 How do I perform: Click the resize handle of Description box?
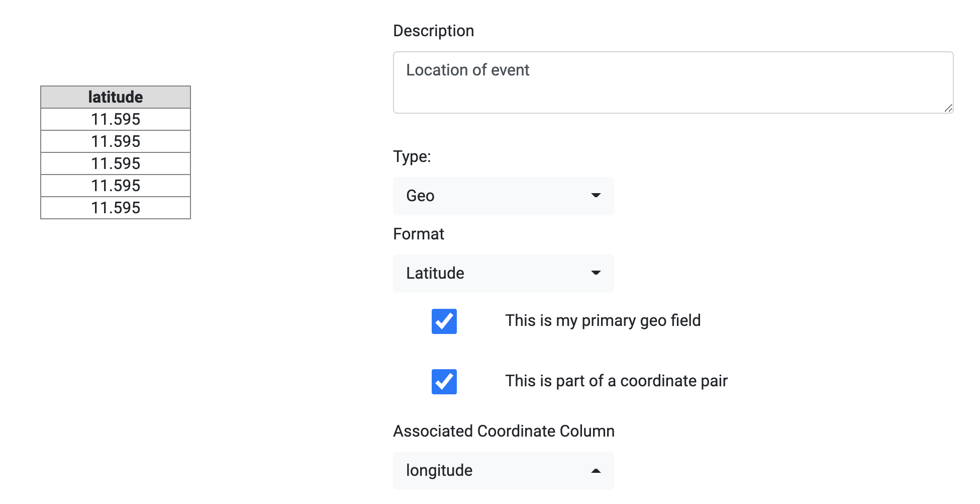(x=948, y=108)
